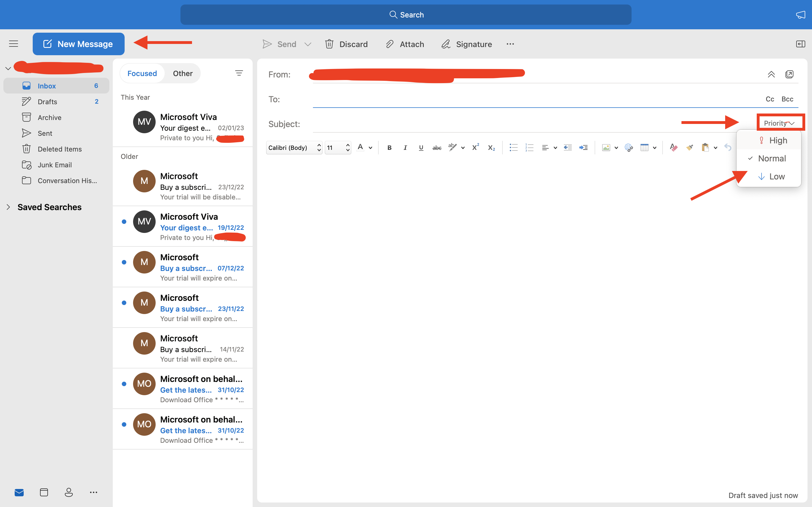812x507 pixels.
Task: Open the calendar view icon
Action: click(x=44, y=492)
